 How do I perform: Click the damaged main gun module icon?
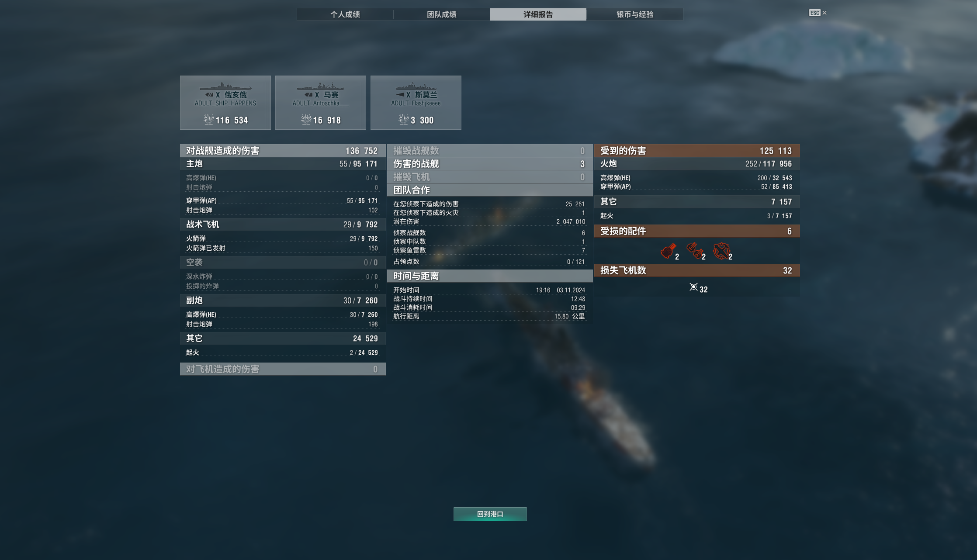[x=668, y=251]
